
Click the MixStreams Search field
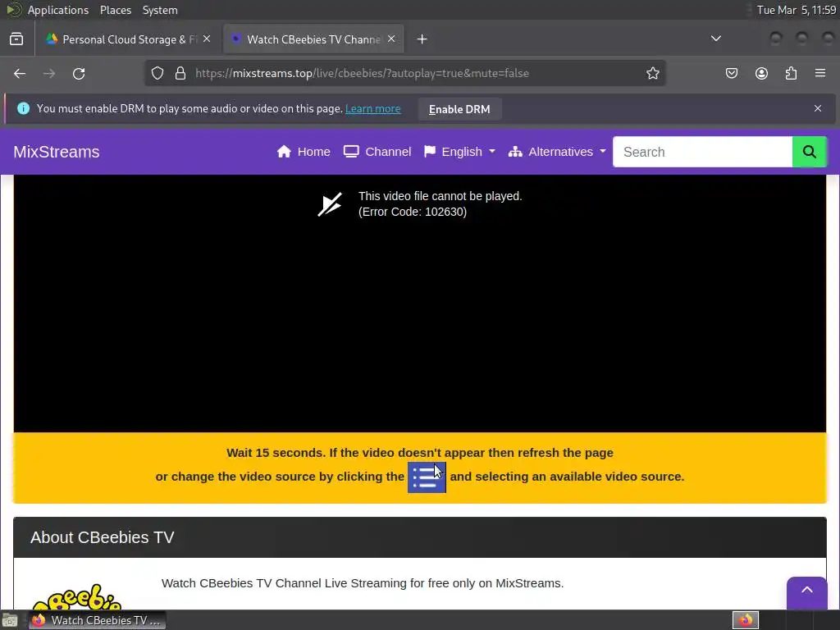[x=702, y=152]
